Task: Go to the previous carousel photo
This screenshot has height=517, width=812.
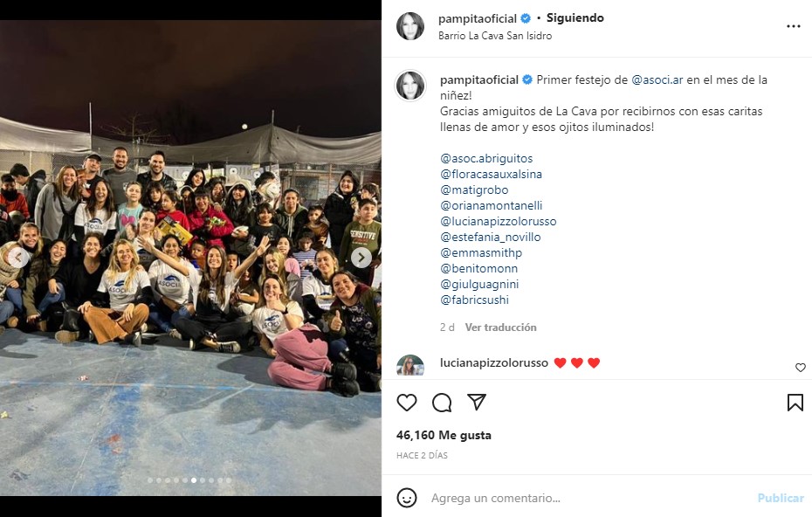Action: click(18, 258)
